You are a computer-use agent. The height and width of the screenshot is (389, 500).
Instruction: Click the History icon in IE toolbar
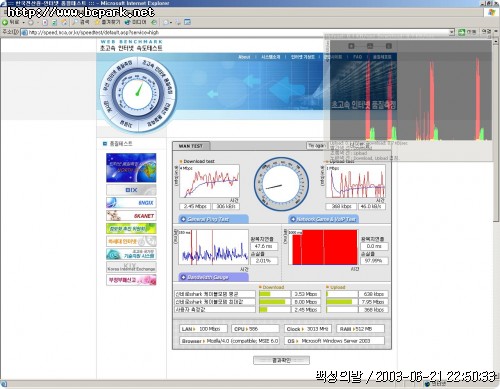154,22
